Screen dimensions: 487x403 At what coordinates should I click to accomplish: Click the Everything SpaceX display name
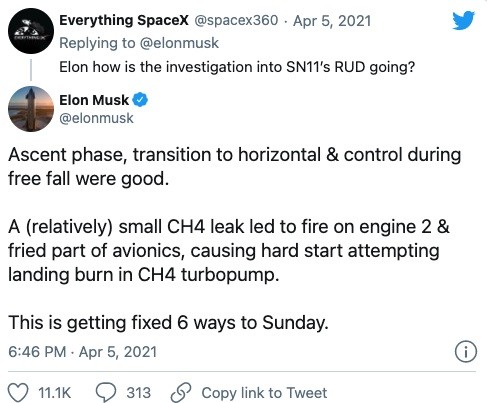click(x=124, y=20)
